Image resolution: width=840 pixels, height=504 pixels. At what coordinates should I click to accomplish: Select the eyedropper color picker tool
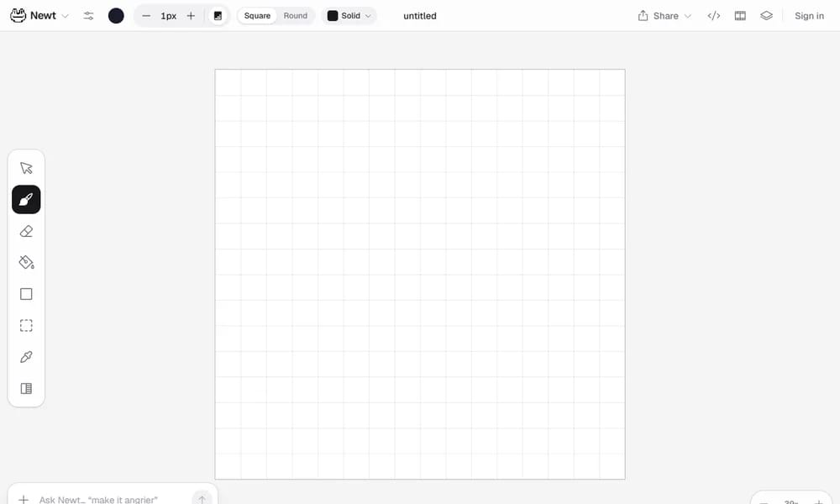[26, 357]
